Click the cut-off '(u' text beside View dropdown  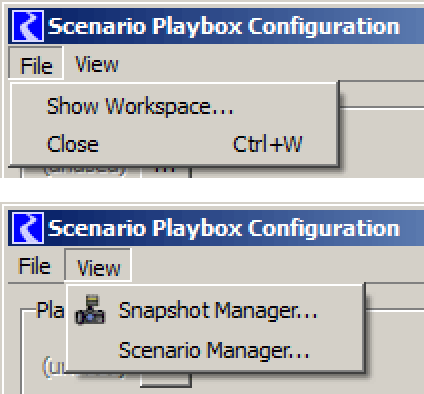(x=55, y=367)
